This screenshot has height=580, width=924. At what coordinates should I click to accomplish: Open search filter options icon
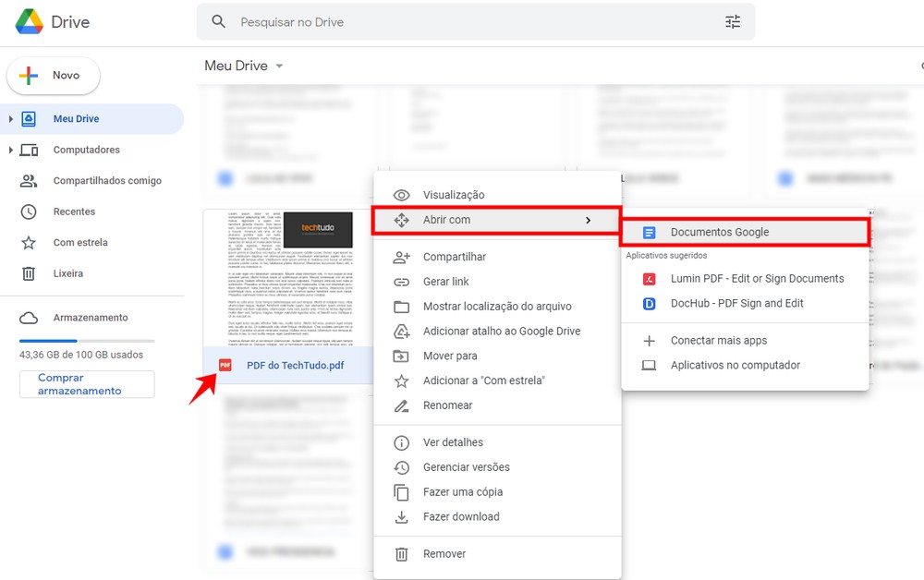pos(733,22)
